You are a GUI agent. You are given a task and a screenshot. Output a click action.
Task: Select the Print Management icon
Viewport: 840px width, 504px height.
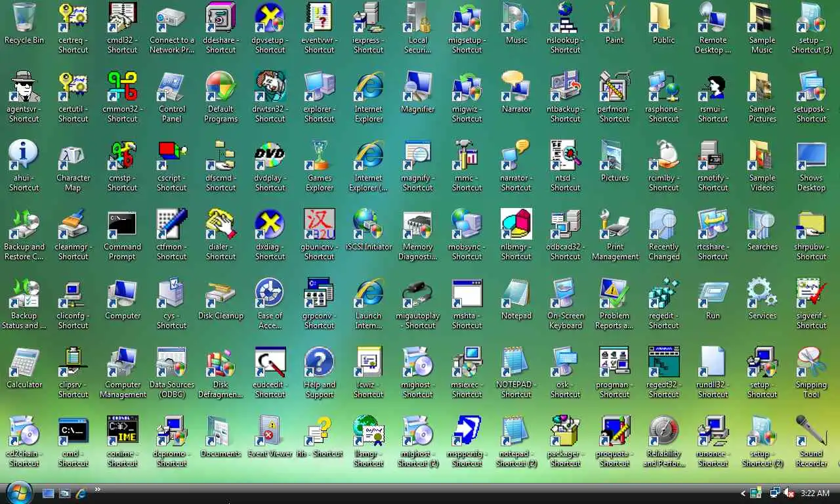pos(615,224)
